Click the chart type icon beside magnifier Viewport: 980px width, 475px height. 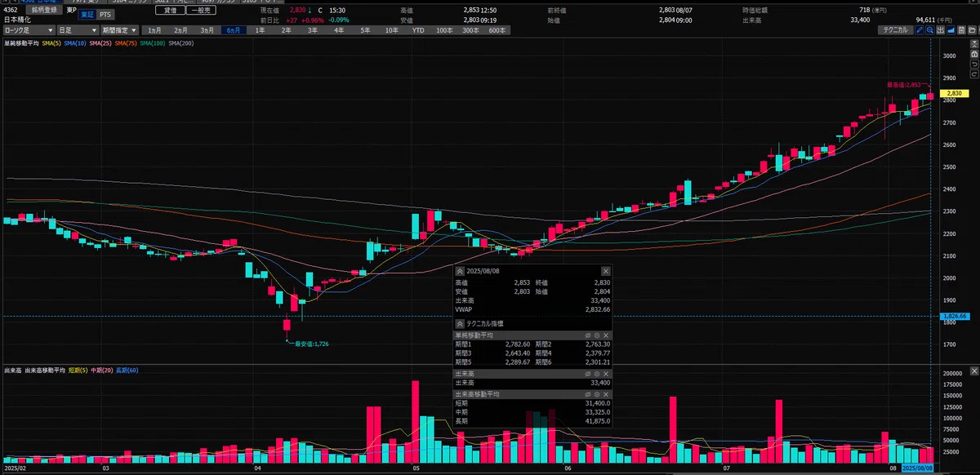(x=941, y=30)
